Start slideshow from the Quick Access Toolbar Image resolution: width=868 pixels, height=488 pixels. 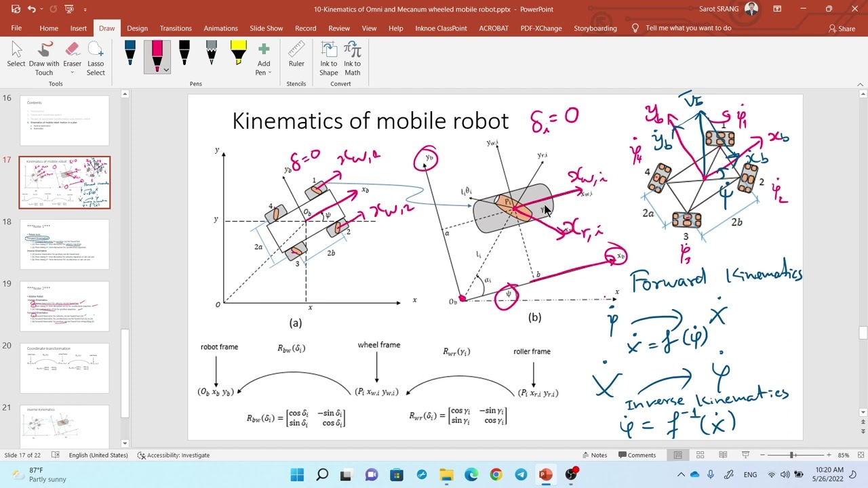pyautogui.click(x=68, y=9)
